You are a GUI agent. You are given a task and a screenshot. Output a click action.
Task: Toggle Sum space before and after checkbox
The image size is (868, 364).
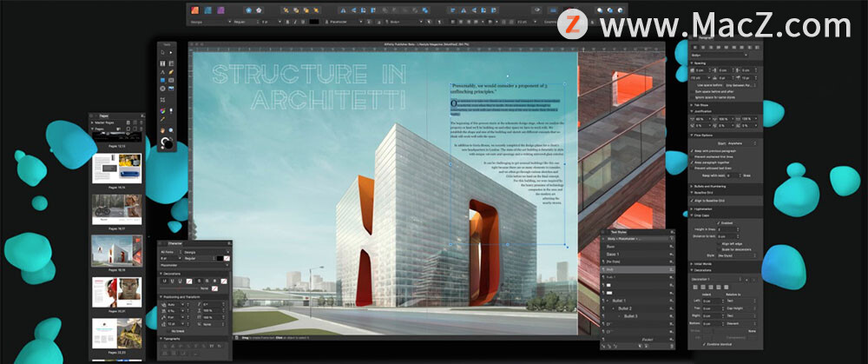693,92
